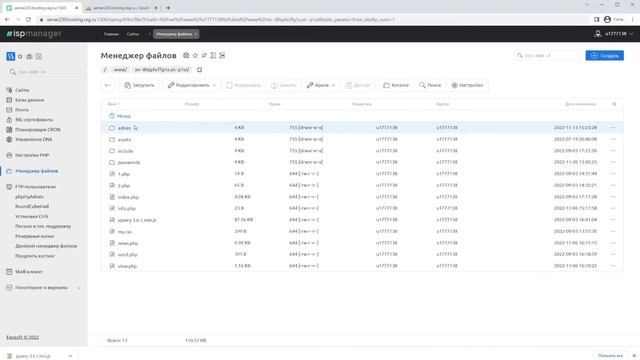Open the Редактировать dropdown
The width and height of the screenshot is (640, 360).
pos(192,85)
